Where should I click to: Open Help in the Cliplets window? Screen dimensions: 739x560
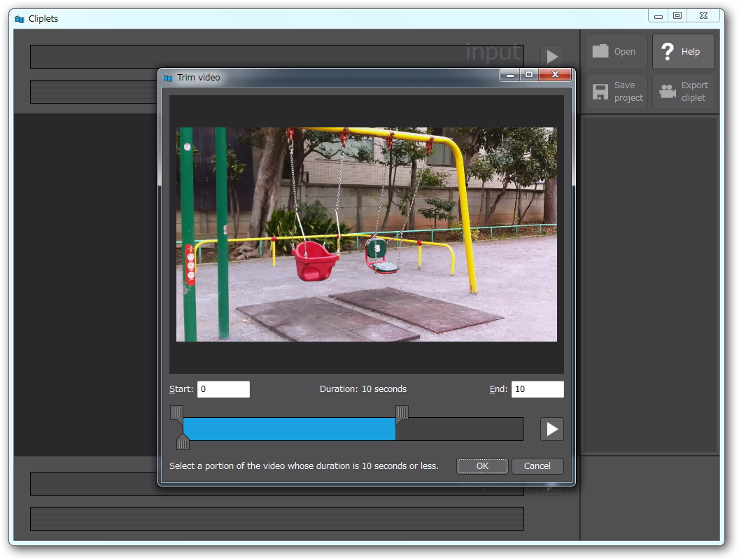(684, 51)
